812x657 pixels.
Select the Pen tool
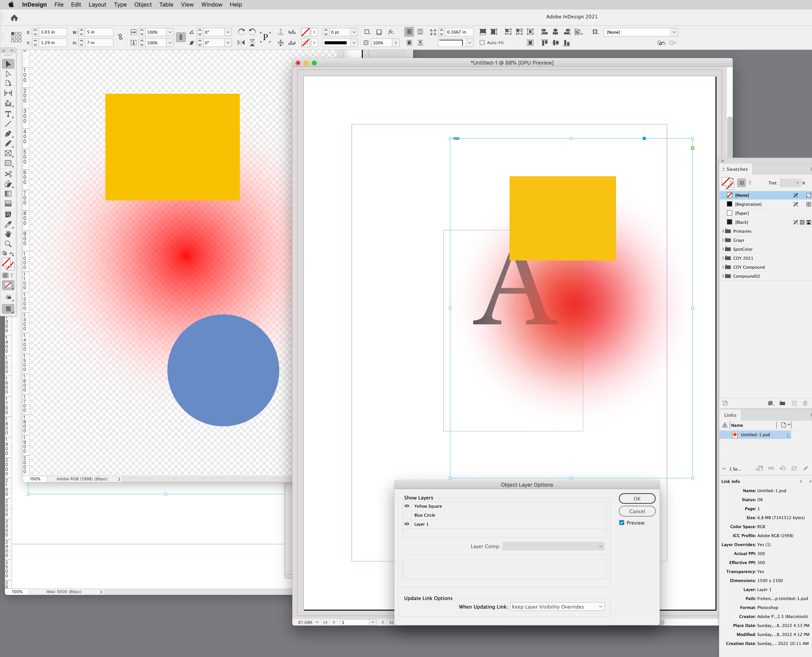click(x=8, y=134)
